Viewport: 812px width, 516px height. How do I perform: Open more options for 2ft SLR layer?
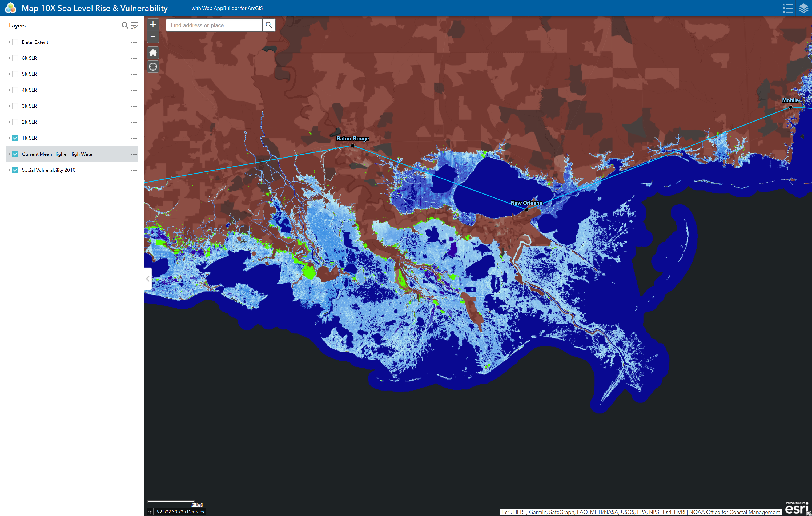134,122
